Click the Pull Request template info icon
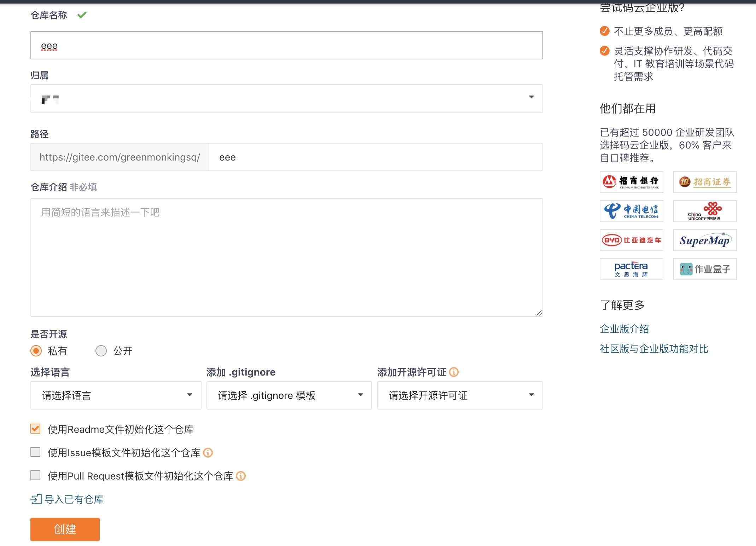The width and height of the screenshot is (756, 546). pyautogui.click(x=241, y=476)
